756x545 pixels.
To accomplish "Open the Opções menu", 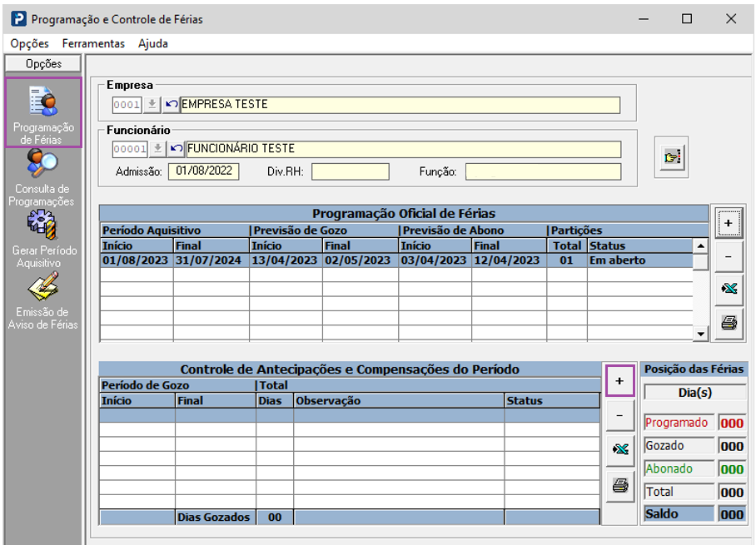I will [x=29, y=43].
